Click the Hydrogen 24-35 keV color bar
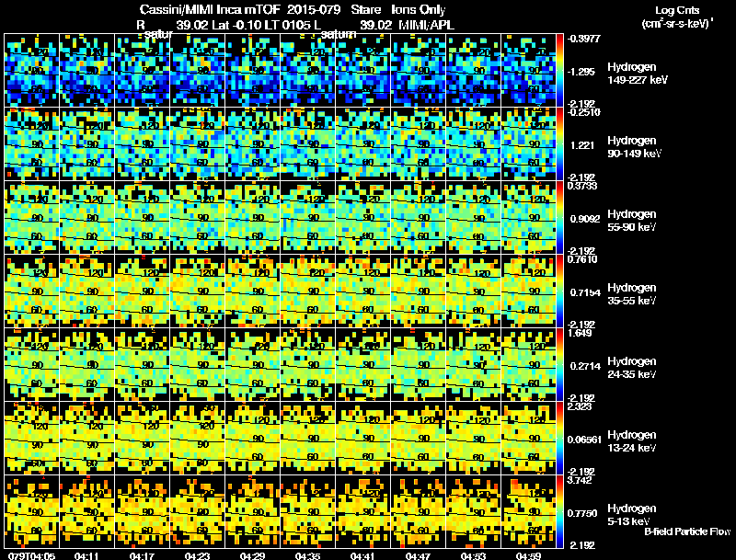This screenshot has width=736, height=560. coord(559,364)
